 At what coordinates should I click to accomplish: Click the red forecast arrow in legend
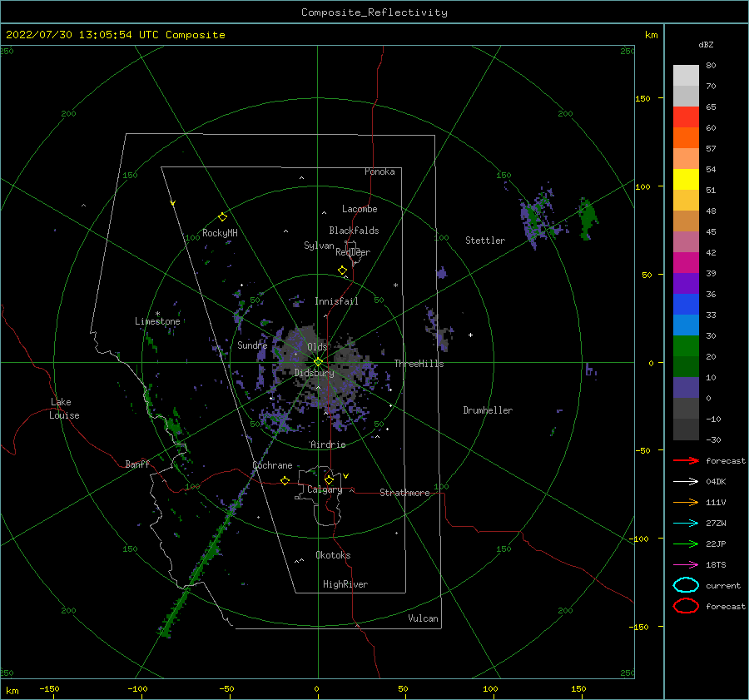686,460
